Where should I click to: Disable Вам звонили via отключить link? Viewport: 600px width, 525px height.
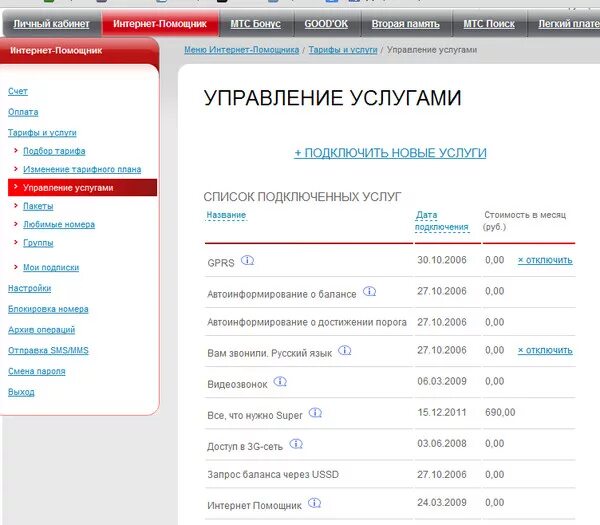(545, 350)
